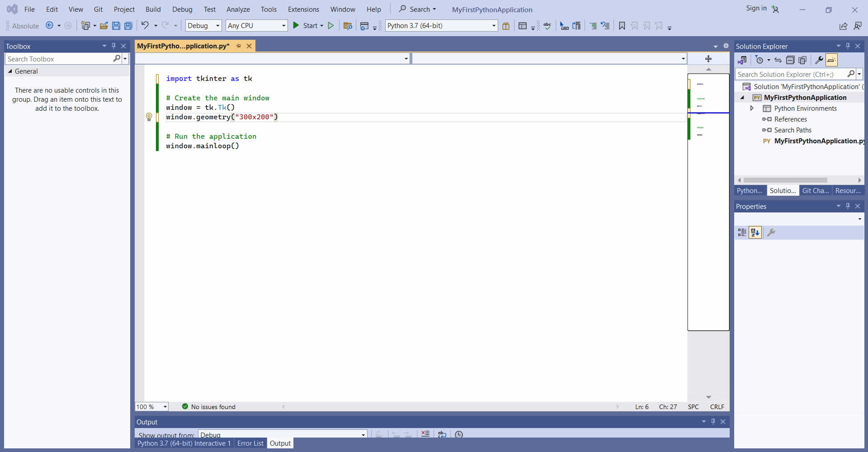This screenshot has height=452, width=868.
Task: Click Sign in at top right
Action: coord(756,8)
